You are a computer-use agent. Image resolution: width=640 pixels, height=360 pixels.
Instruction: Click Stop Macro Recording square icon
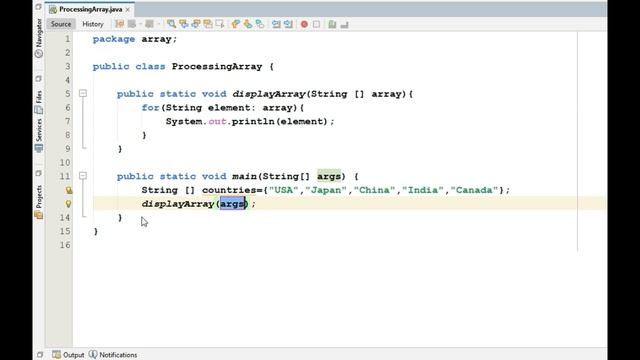pyautogui.click(x=316, y=24)
